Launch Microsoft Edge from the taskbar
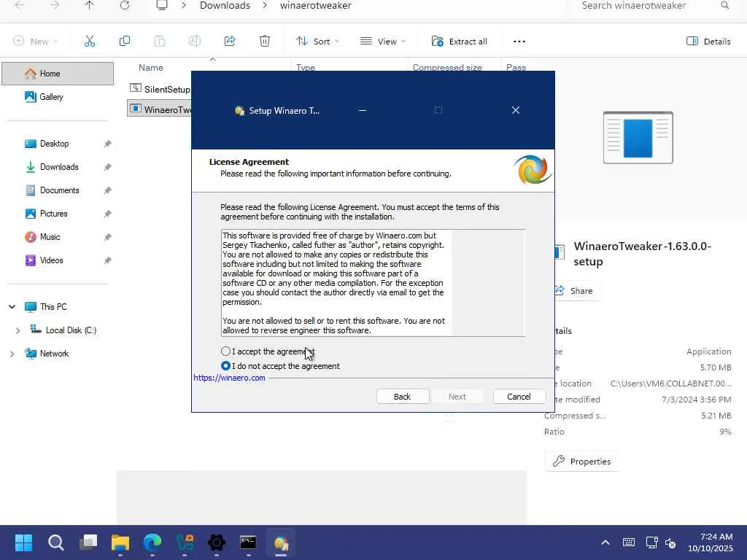The image size is (747, 560). coord(152,542)
